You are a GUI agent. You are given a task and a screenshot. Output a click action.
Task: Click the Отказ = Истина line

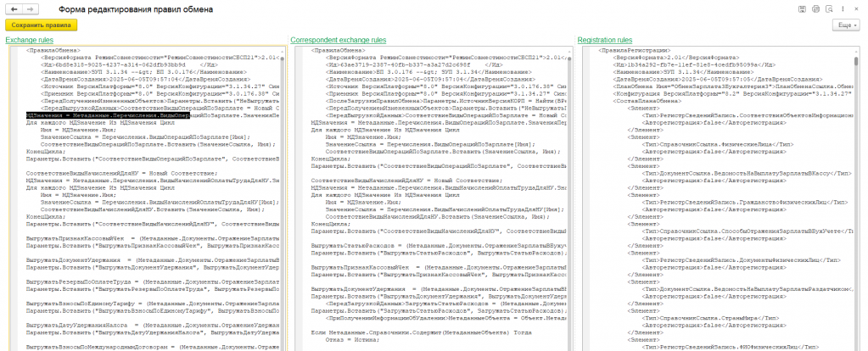pos(352,340)
